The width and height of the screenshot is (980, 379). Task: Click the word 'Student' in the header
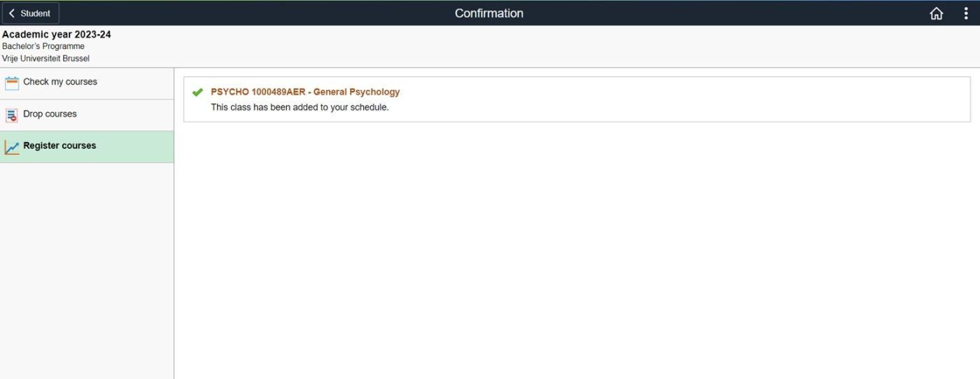click(x=35, y=13)
